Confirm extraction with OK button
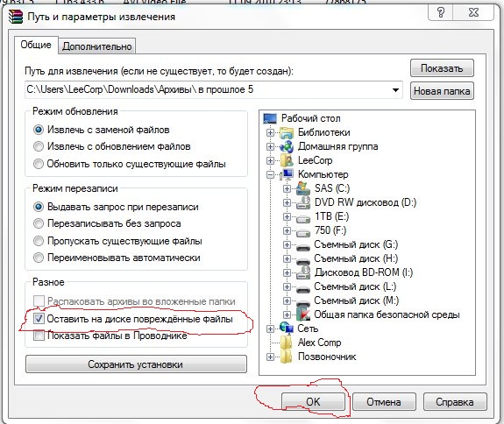The height and width of the screenshot is (424, 504). coord(313,402)
